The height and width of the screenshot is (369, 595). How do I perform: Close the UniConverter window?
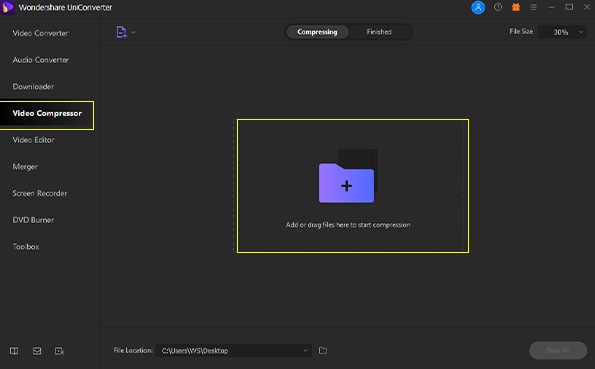587,7
